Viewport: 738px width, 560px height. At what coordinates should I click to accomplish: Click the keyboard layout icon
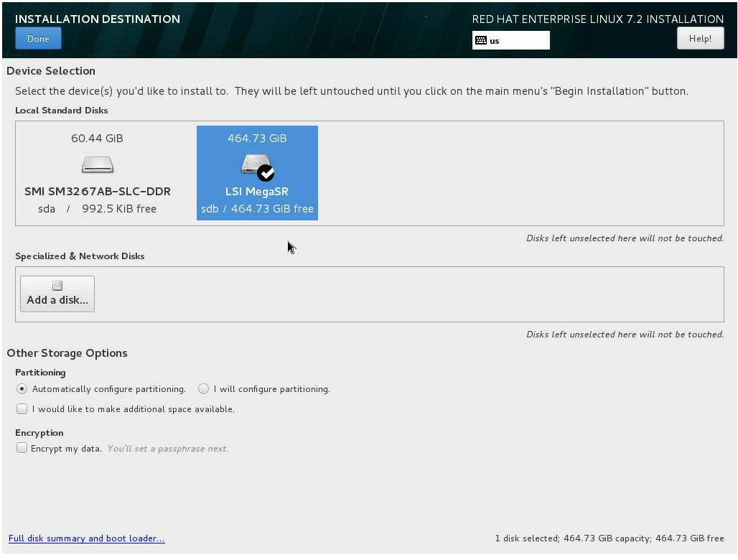point(480,40)
